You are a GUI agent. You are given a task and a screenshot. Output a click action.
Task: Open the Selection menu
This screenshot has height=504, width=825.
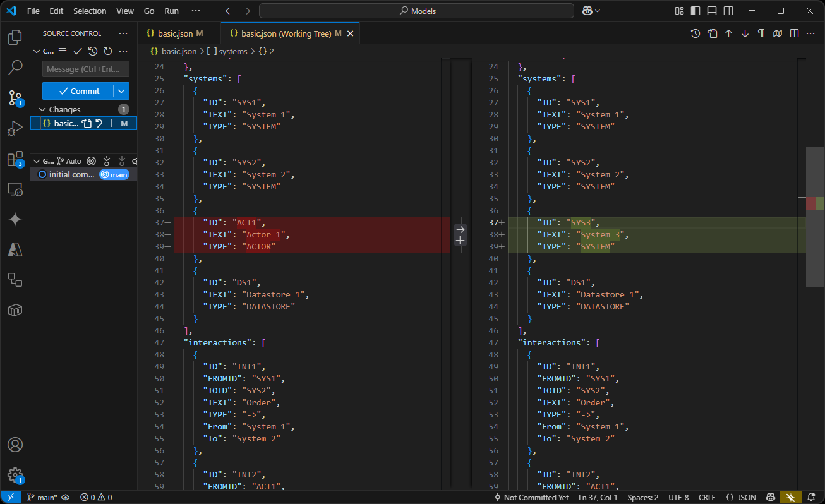[x=89, y=11]
